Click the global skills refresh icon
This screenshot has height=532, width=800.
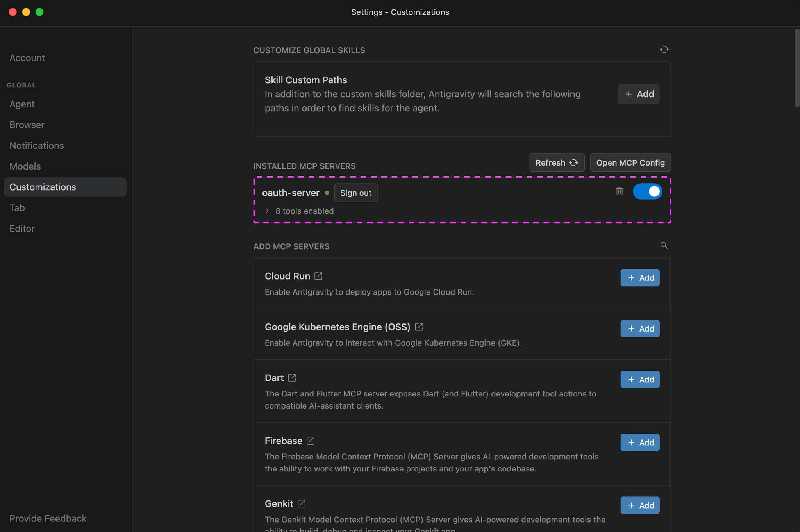664,50
